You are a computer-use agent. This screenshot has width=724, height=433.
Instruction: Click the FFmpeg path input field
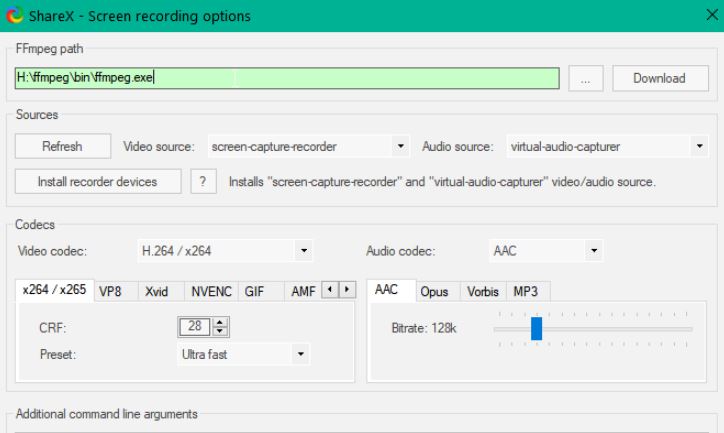point(287,78)
